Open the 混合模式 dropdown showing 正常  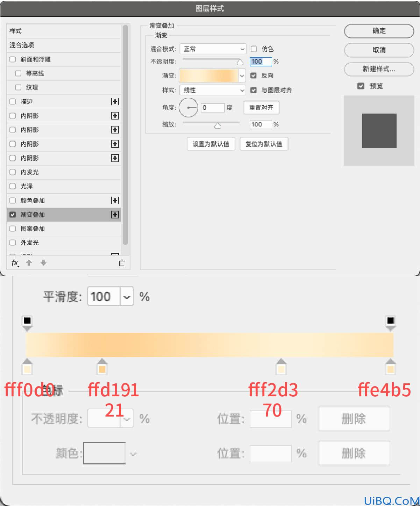pyautogui.click(x=213, y=49)
